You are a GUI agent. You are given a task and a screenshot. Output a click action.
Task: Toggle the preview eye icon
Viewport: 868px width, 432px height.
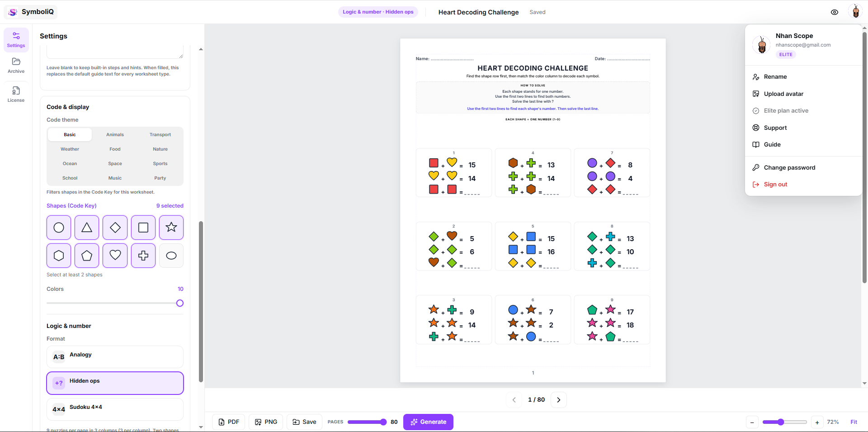coord(835,12)
